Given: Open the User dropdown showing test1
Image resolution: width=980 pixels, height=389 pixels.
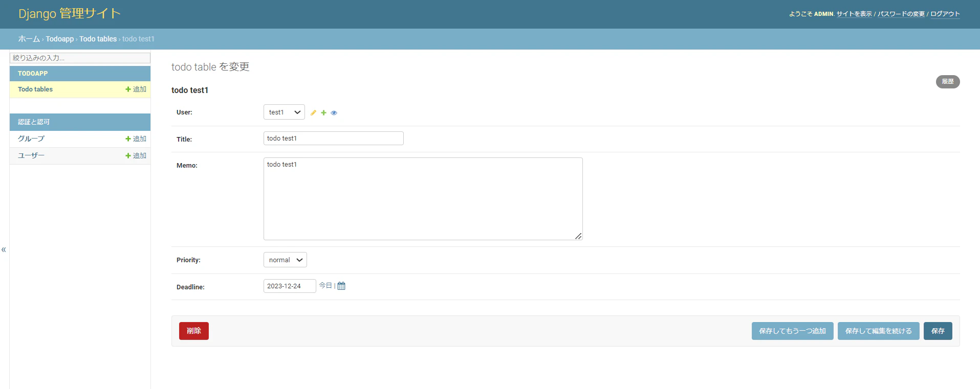Looking at the screenshot, I should coord(284,112).
